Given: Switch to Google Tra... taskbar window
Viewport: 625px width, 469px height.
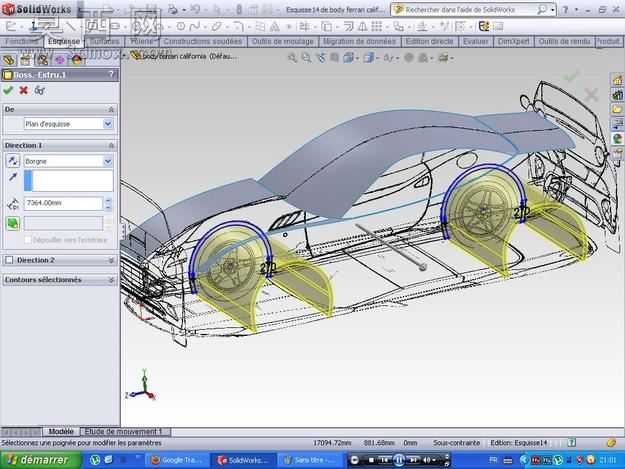Looking at the screenshot, I should pyautogui.click(x=177, y=460).
